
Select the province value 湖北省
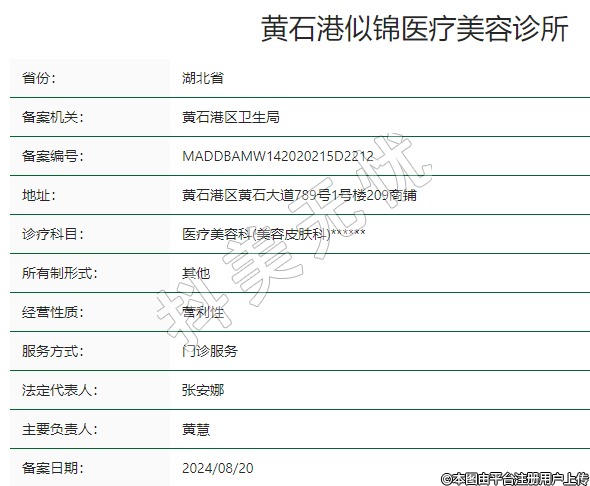203,78
